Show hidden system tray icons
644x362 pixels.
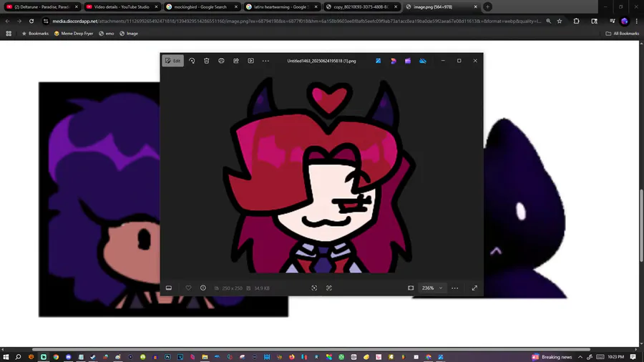click(580, 357)
